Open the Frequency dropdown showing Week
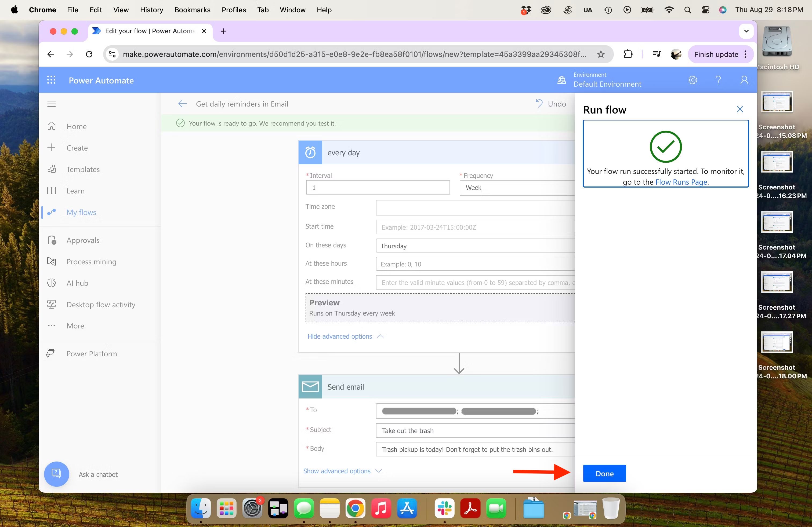Image resolution: width=812 pixels, height=527 pixels. [x=517, y=188]
